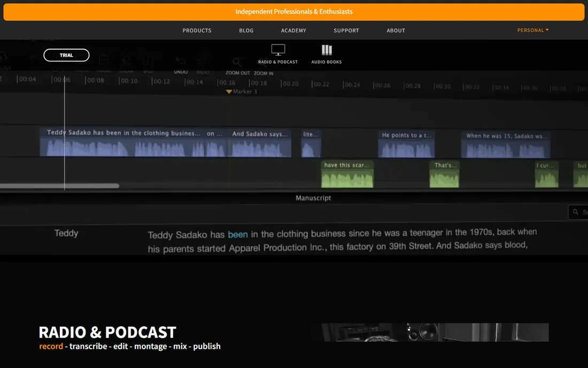
Task: Open the ABOUT menu item
Action: [396, 30]
